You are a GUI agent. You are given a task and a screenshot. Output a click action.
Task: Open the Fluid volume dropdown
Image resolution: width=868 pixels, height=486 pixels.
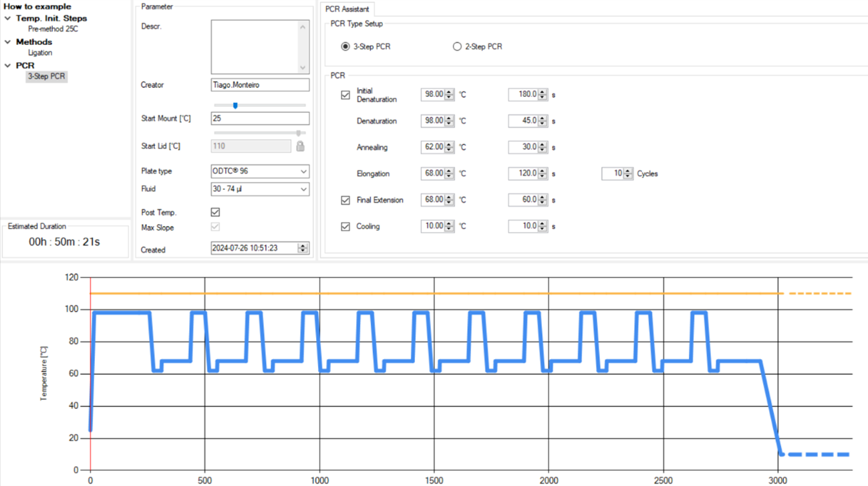click(x=303, y=189)
